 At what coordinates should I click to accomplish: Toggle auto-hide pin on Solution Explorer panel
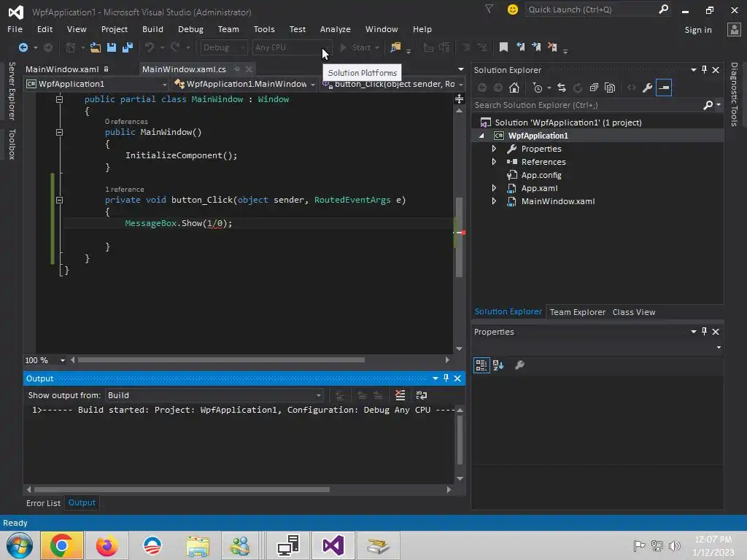(704, 69)
